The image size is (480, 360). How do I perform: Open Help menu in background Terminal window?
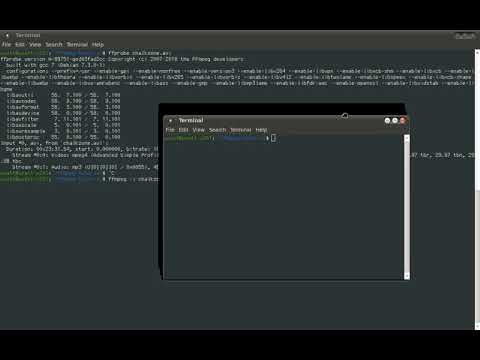coord(98,44)
